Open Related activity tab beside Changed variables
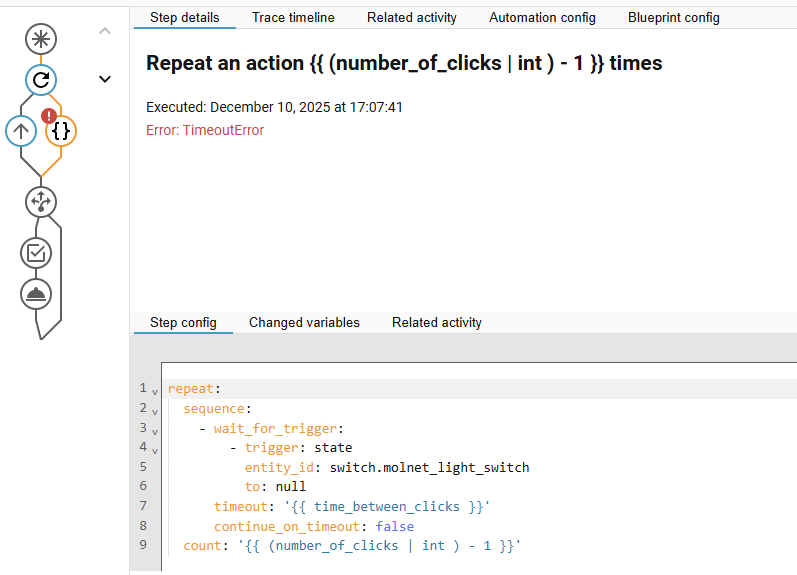The height and width of the screenshot is (575, 797). click(436, 322)
